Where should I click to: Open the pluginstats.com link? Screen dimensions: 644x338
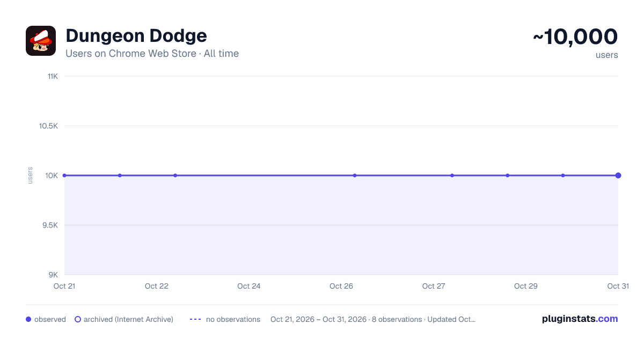580,319
